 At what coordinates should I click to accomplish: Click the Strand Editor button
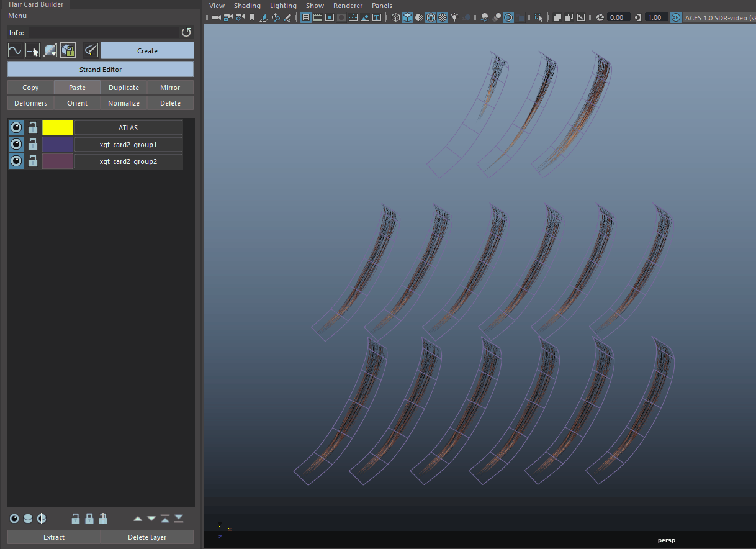pyautogui.click(x=101, y=70)
